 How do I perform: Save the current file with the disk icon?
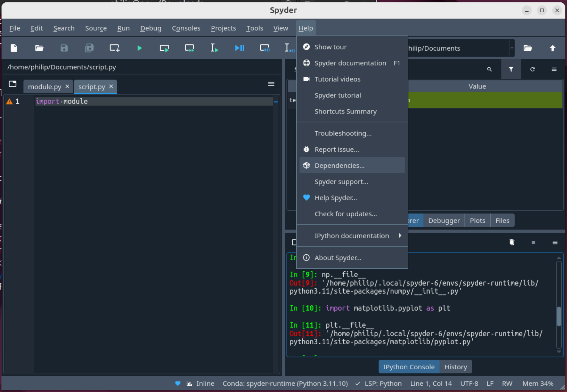tap(64, 48)
